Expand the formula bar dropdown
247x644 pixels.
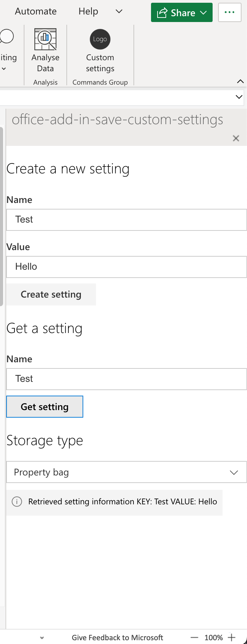[239, 97]
